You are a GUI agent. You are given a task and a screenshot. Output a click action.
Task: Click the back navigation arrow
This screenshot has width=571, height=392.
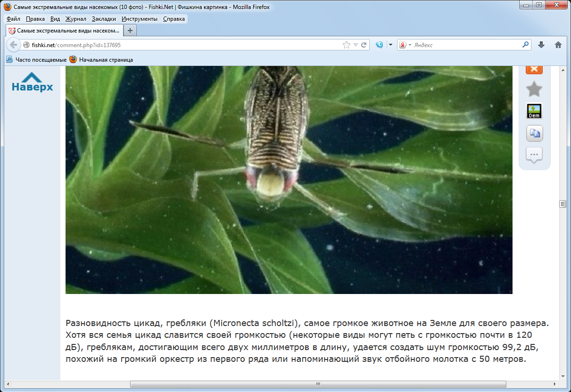click(14, 45)
